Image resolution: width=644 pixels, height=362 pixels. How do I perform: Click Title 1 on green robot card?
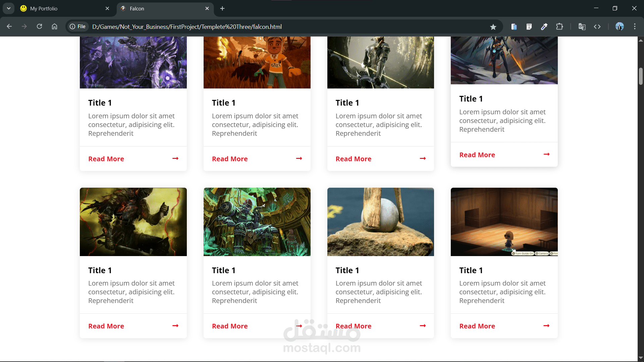coord(224,270)
